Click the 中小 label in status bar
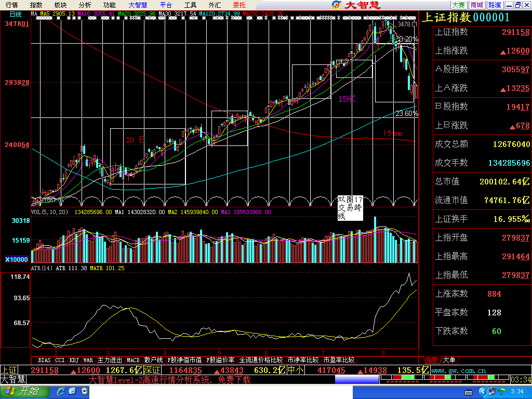The height and width of the screenshot is (399, 532). [295, 370]
